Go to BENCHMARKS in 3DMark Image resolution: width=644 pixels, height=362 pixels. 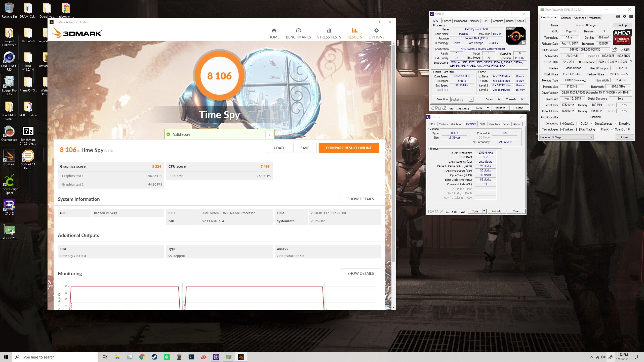point(298,34)
